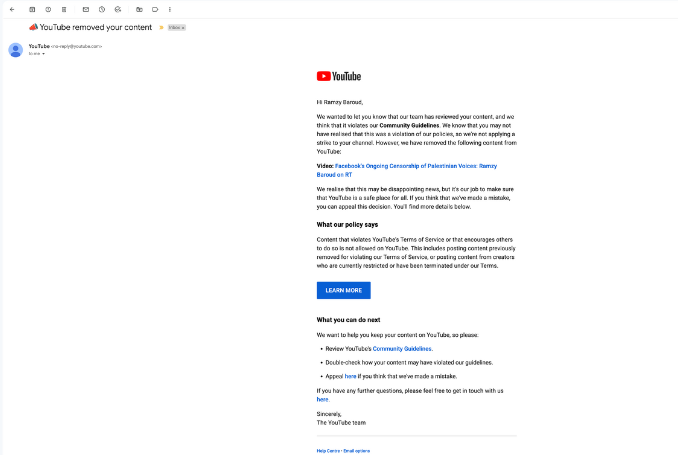Archive this email

pos(32,9)
